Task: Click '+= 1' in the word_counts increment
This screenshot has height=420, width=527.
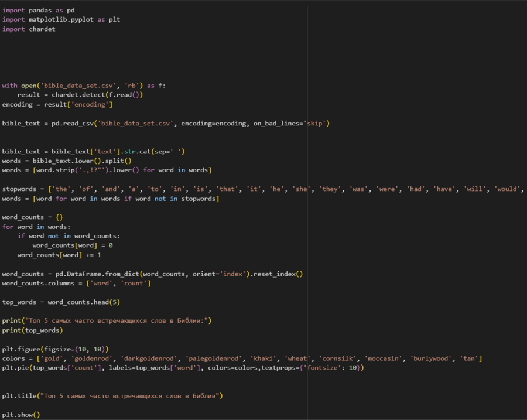Action: click(94, 255)
